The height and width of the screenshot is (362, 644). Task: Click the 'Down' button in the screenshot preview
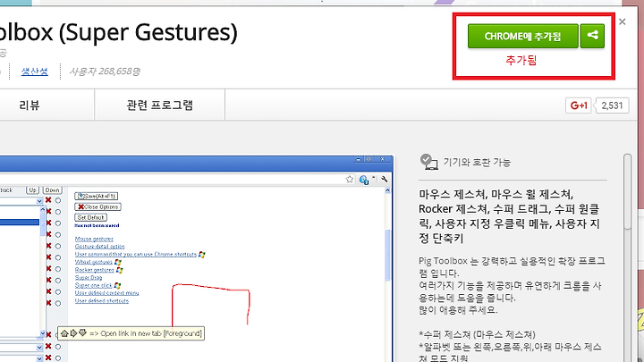52,190
